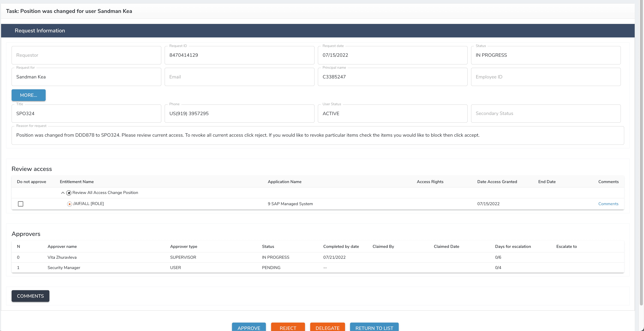Click the Requestor input field
The image size is (644, 331).
(x=86, y=55)
